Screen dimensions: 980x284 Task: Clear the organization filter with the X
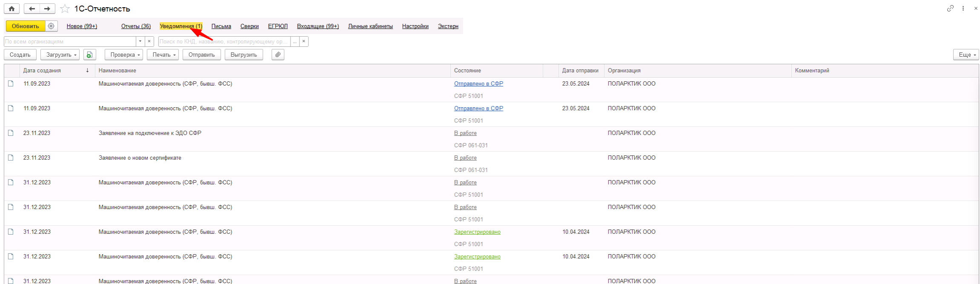[x=149, y=41]
